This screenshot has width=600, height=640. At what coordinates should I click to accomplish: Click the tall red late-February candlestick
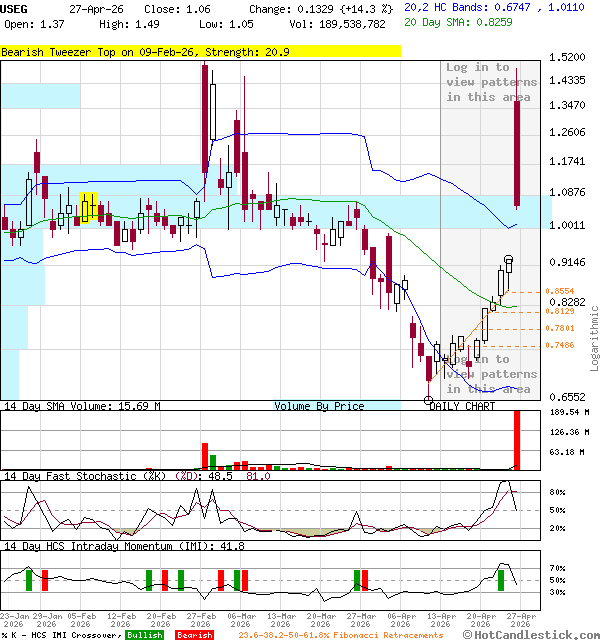(x=205, y=115)
